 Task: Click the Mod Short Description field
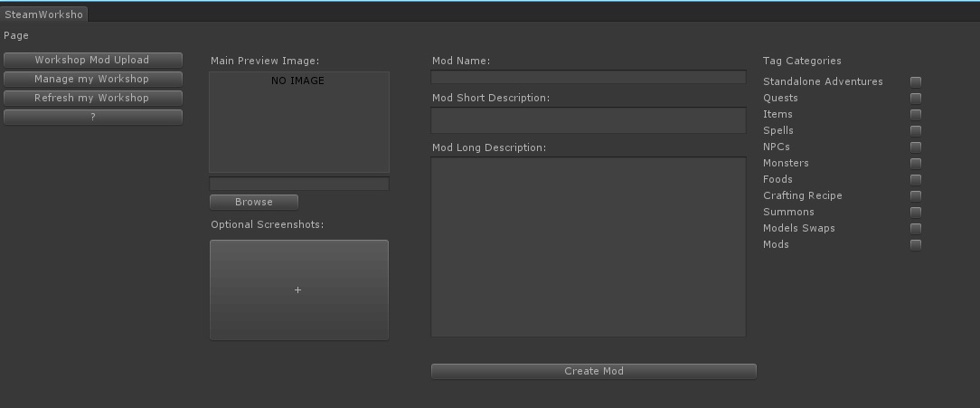pyautogui.click(x=589, y=120)
